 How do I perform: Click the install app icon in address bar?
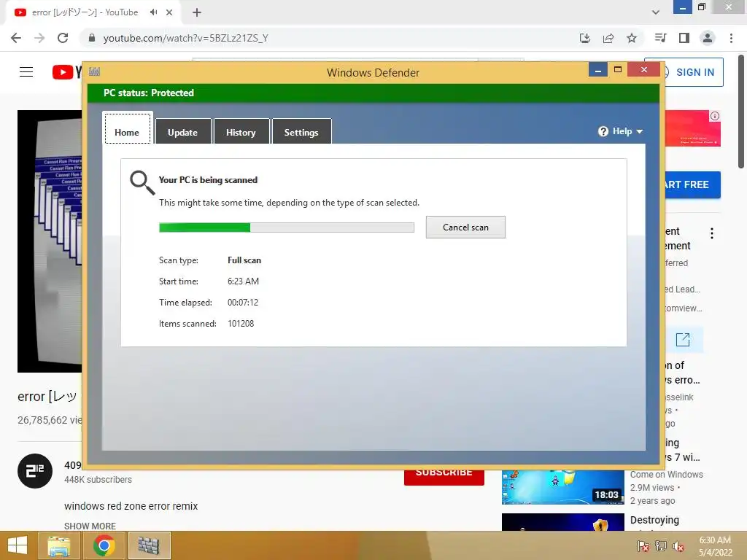tap(584, 38)
